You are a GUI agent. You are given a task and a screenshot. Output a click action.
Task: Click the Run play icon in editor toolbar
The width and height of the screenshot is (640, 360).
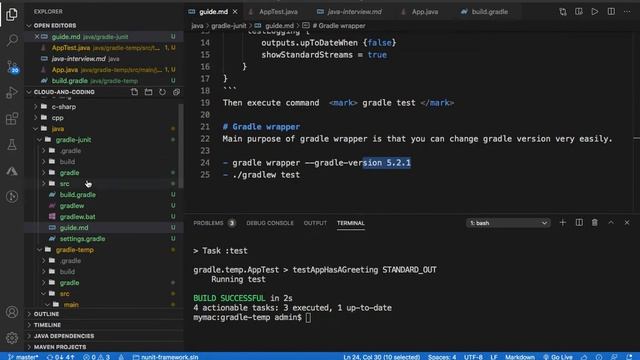tap(595, 12)
